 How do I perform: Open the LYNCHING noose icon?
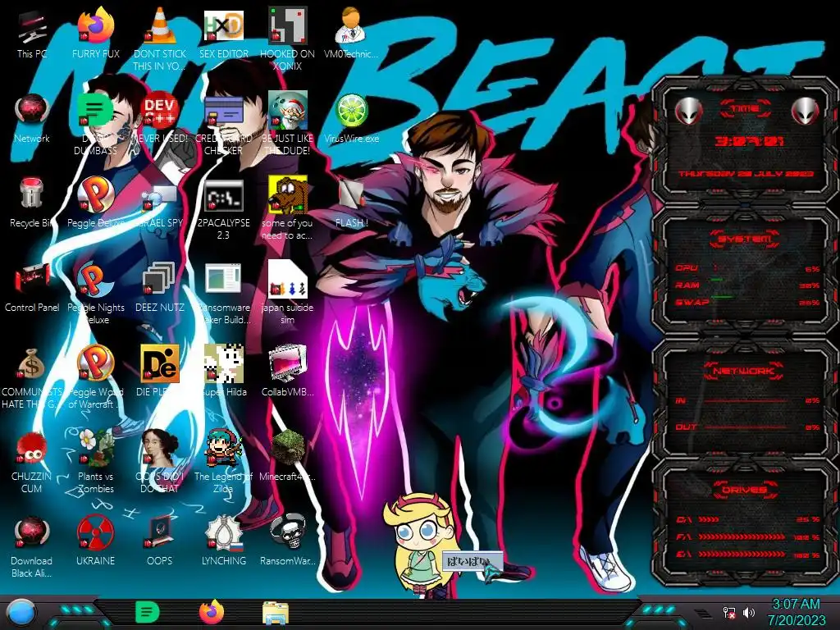pos(223,532)
